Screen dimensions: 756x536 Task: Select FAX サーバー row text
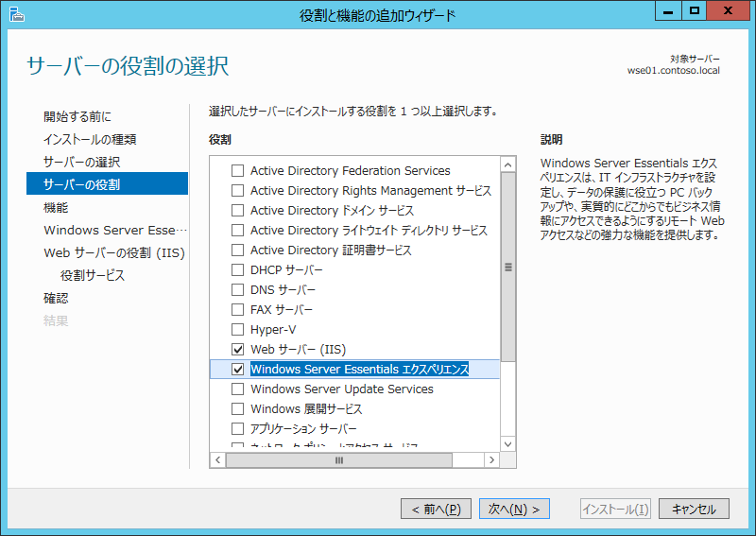(x=281, y=309)
